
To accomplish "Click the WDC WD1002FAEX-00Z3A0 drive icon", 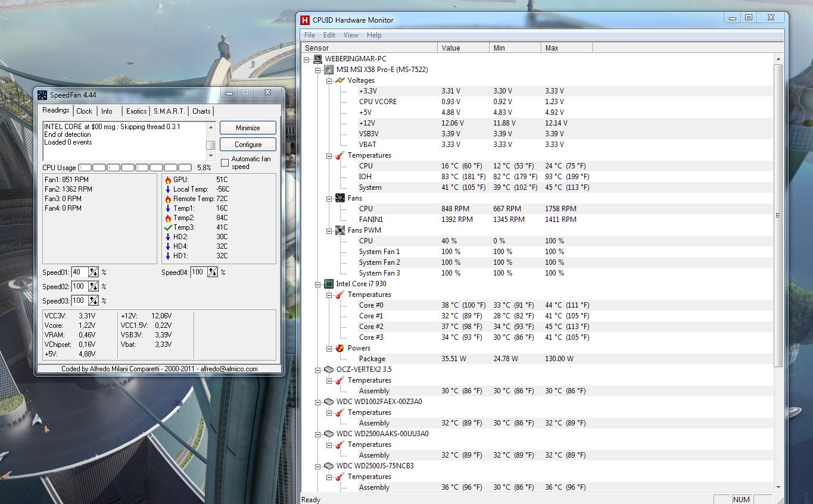I will [329, 402].
